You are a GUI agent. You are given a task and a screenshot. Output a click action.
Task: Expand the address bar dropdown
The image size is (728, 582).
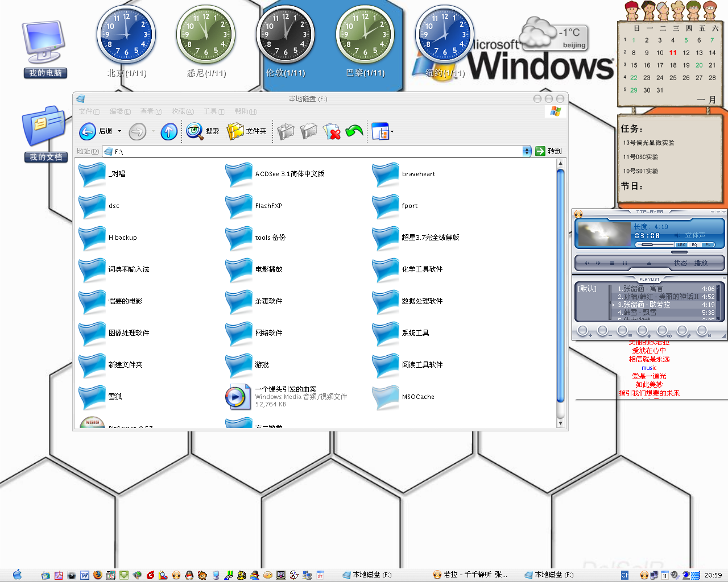(527, 151)
